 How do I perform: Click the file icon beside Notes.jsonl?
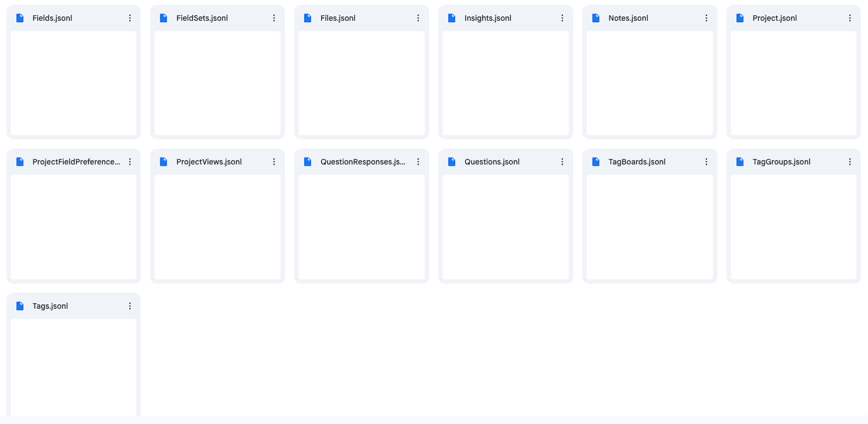point(596,18)
